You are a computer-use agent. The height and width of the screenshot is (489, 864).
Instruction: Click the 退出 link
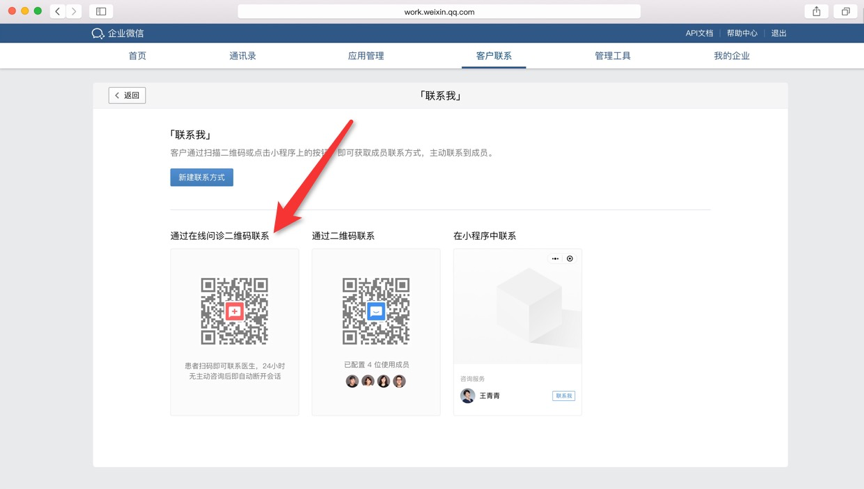(x=779, y=33)
